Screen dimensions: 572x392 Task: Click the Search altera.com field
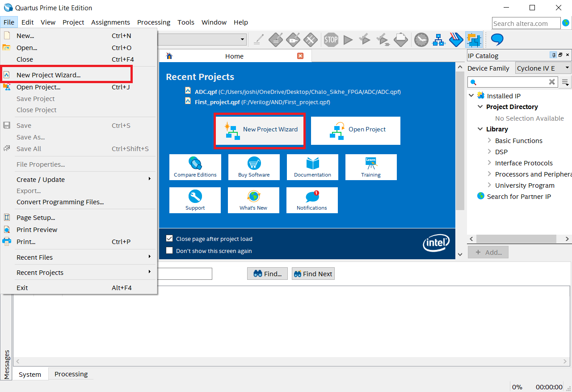coord(526,23)
